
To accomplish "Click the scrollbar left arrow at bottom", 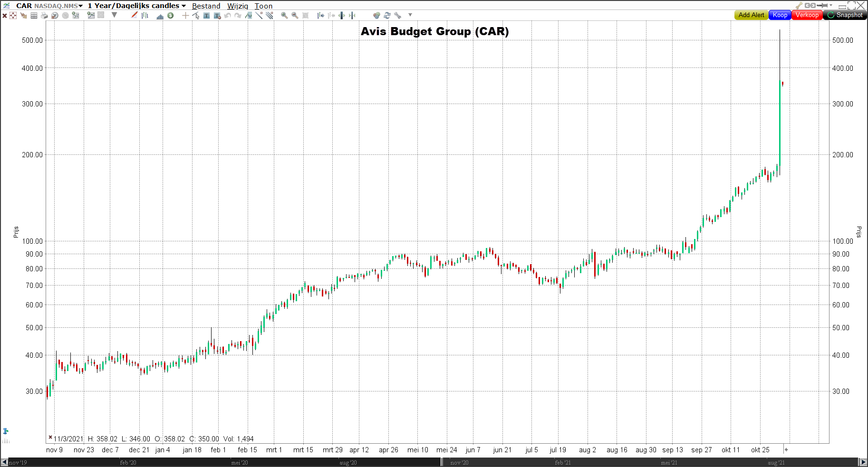I will (4, 462).
